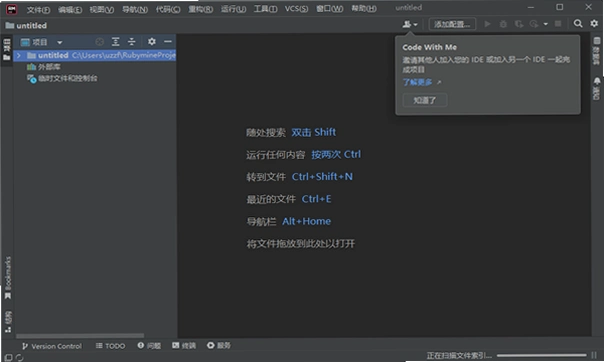Open the 导航(N) menu
Screen dimensions: 604x362
(x=135, y=10)
